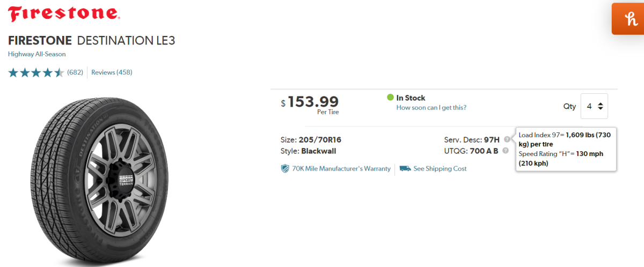Click the Load Index tooltip box
Viewport: 644px width, 267px height.
tap(566, 149)
